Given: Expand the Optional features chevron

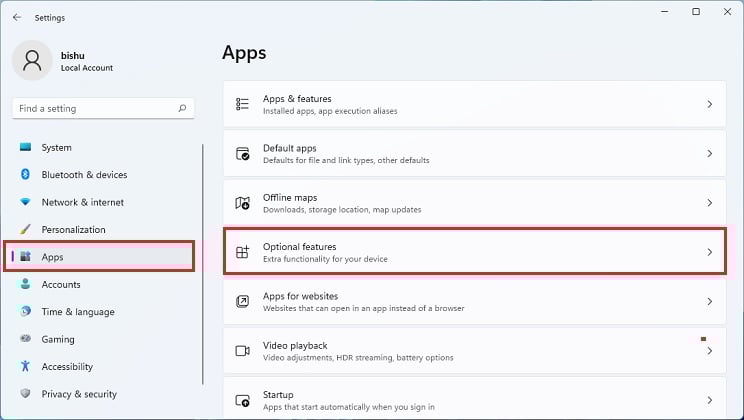Looking at the screenshot, I should coord(710,252).
